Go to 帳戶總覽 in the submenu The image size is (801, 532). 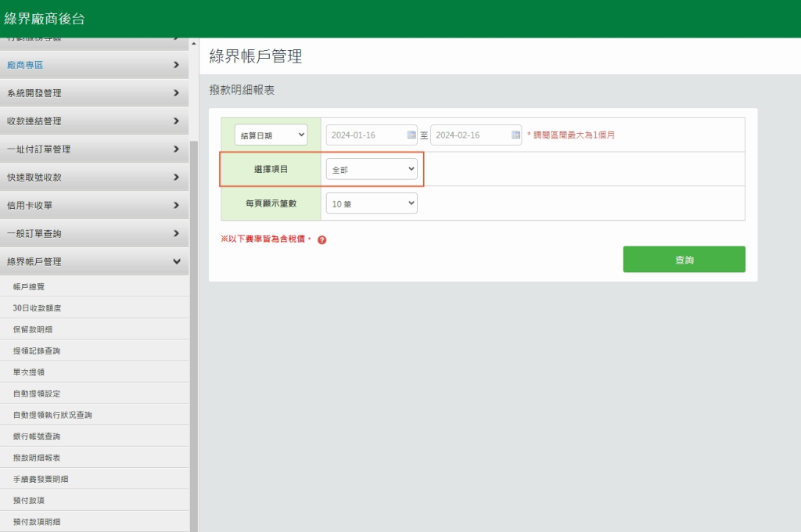94,286
